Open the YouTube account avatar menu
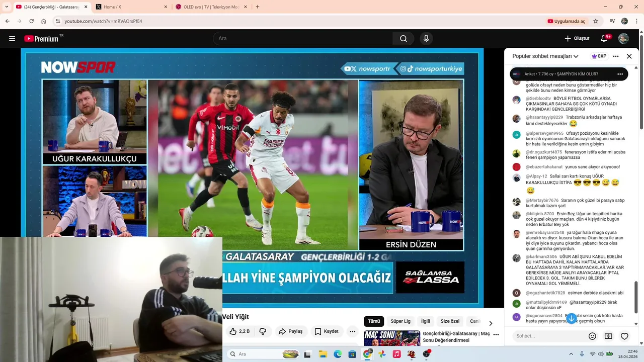This screenshot has height=362, width=644. click(623, 39)
